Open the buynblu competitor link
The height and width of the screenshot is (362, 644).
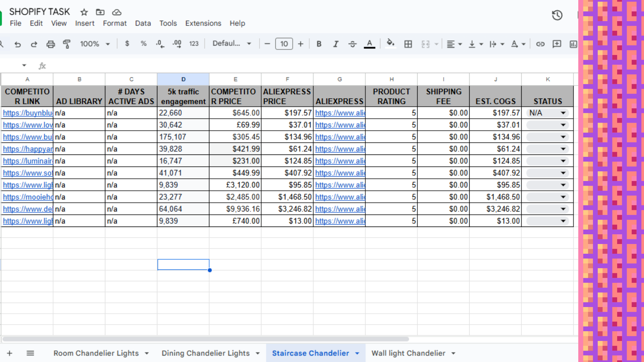pos(28,113)
